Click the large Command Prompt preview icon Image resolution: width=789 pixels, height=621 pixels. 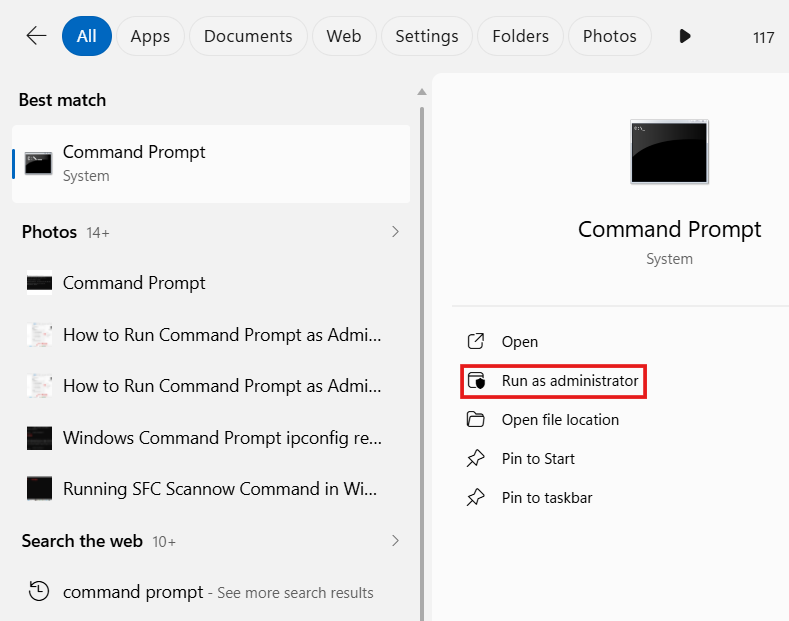669,152
